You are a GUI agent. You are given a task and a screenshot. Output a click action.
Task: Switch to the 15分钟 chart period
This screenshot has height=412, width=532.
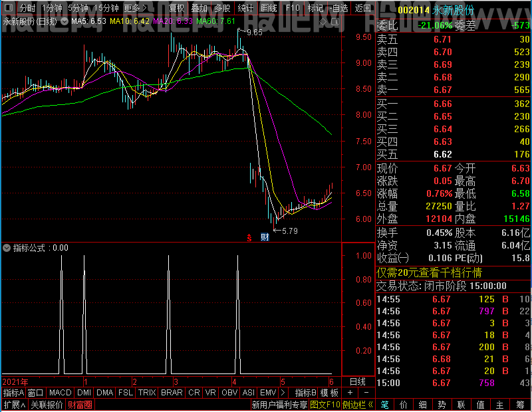click(x=106, y=8)
